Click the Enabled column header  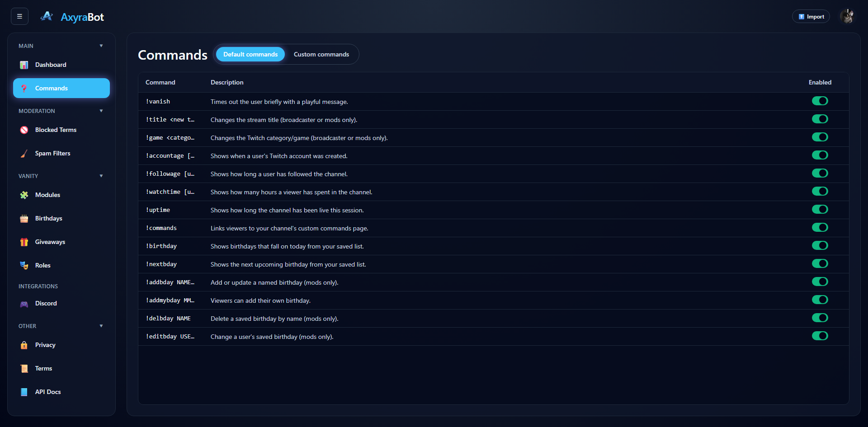(x=820, y=82)
